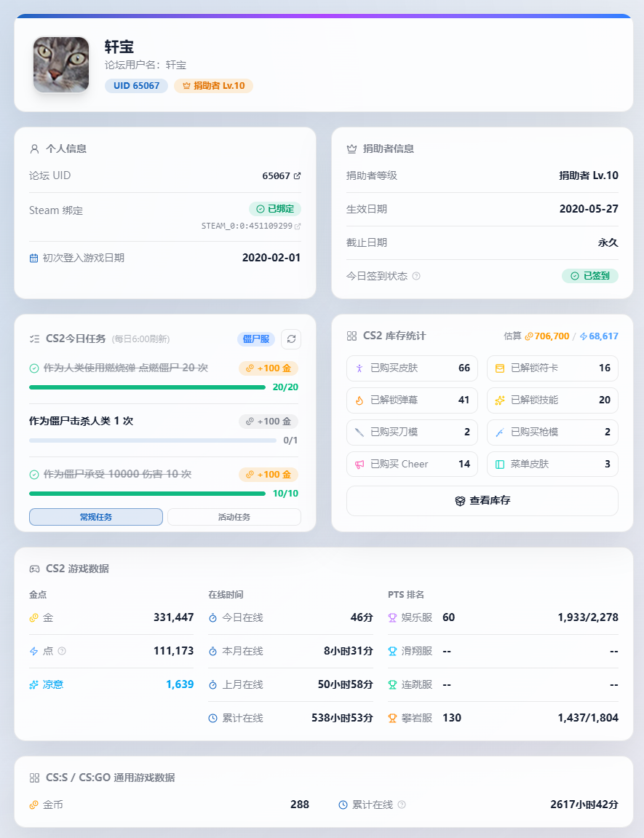Open the 已解锁符卡 inventory tile
This screenshot has height=838, width=644.
[553, 368]
